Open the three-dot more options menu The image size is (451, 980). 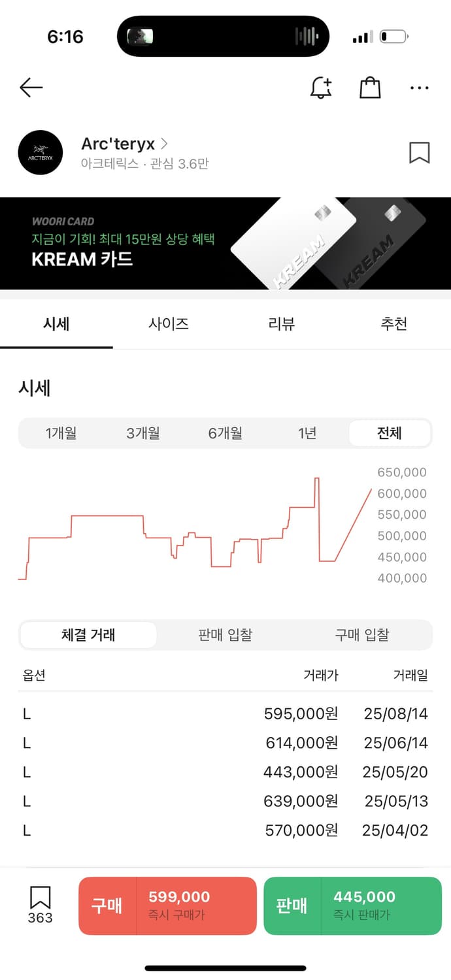point(419,88)
